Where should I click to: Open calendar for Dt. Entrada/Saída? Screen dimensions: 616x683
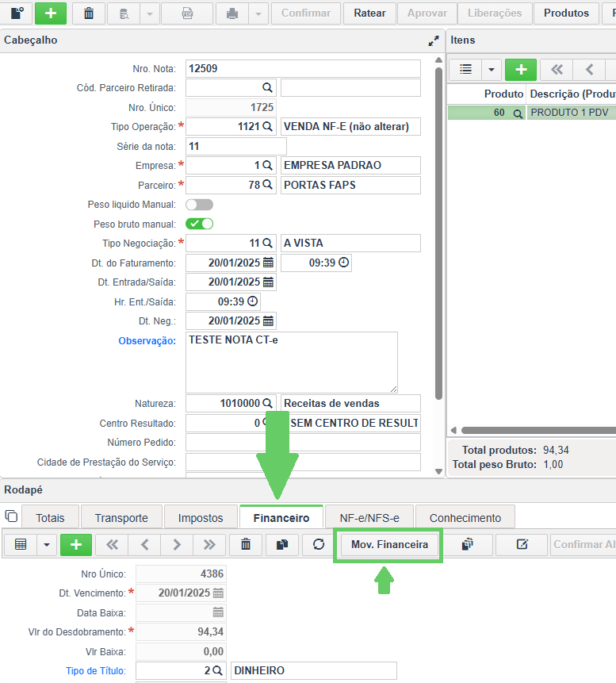(268, 282)
